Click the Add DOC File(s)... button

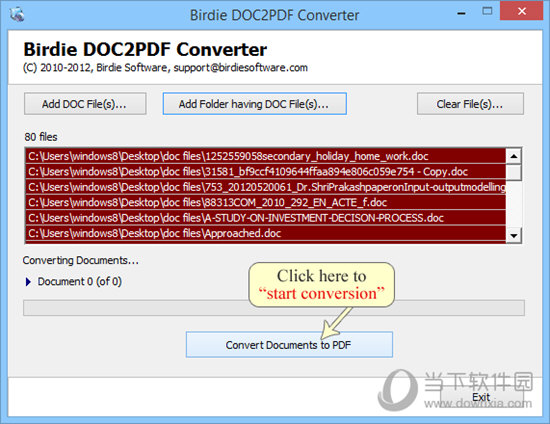[x=85, y=104]
